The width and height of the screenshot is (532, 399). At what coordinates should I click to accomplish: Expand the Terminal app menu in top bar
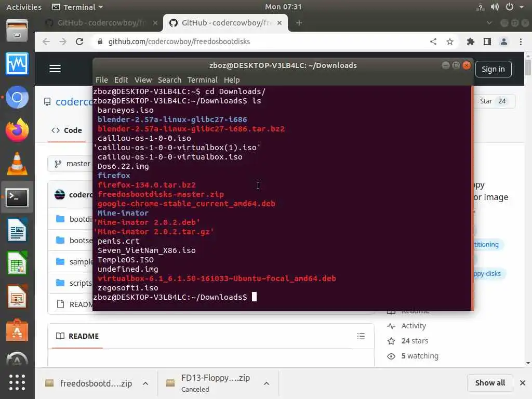(78, 7)
